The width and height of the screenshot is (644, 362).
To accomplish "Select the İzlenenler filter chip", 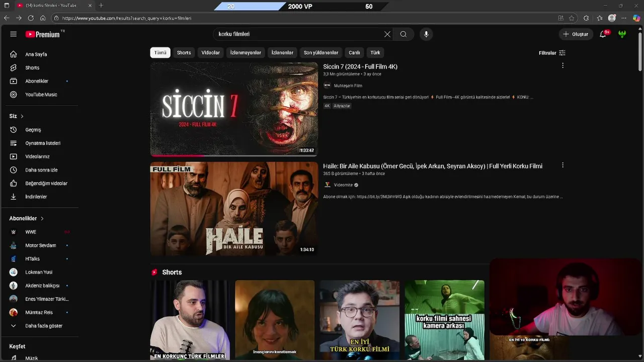I will (282, 53).
